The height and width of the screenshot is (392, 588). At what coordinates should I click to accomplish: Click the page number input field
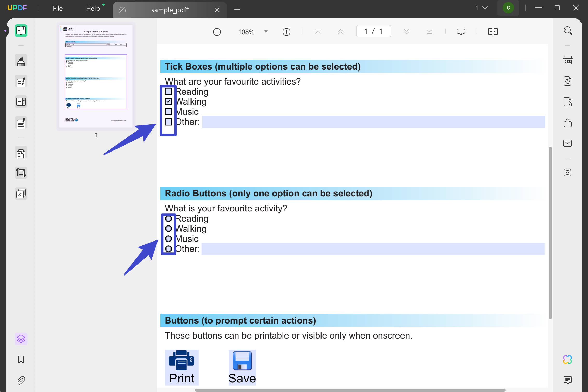[x=373, y=31]
